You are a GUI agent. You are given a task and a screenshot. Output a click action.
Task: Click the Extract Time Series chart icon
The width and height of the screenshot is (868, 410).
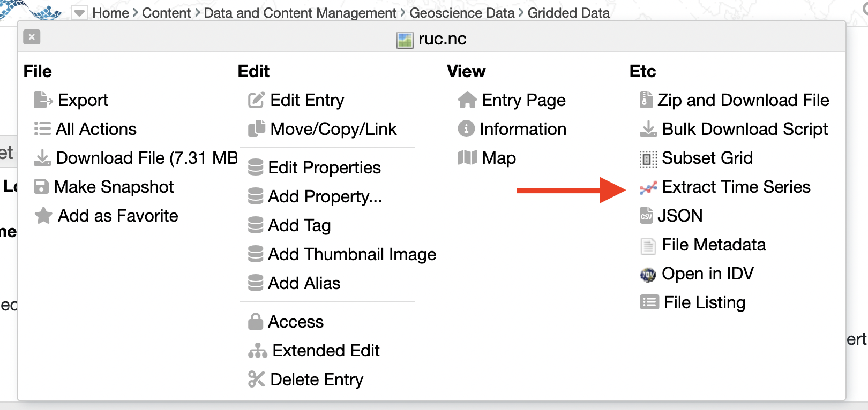click(x=648, y=187)
